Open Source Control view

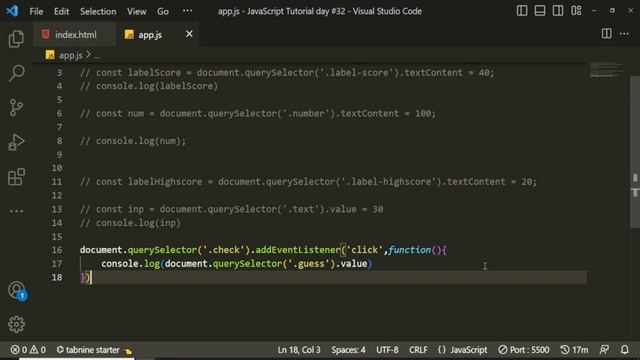pyautogui.click(x=16, y=107)
